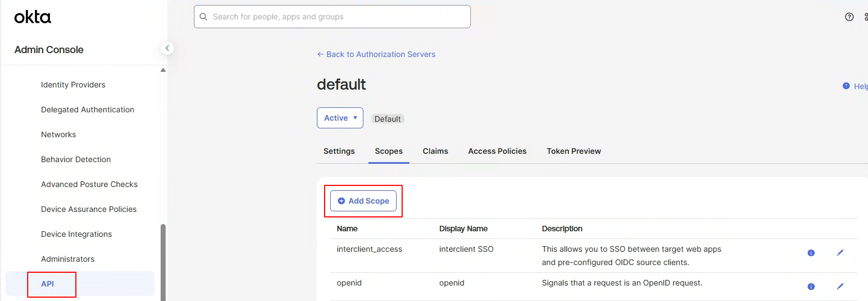The image size is (868, 301).
Task: Click the openid request description text
Action: tap(622, 283)
